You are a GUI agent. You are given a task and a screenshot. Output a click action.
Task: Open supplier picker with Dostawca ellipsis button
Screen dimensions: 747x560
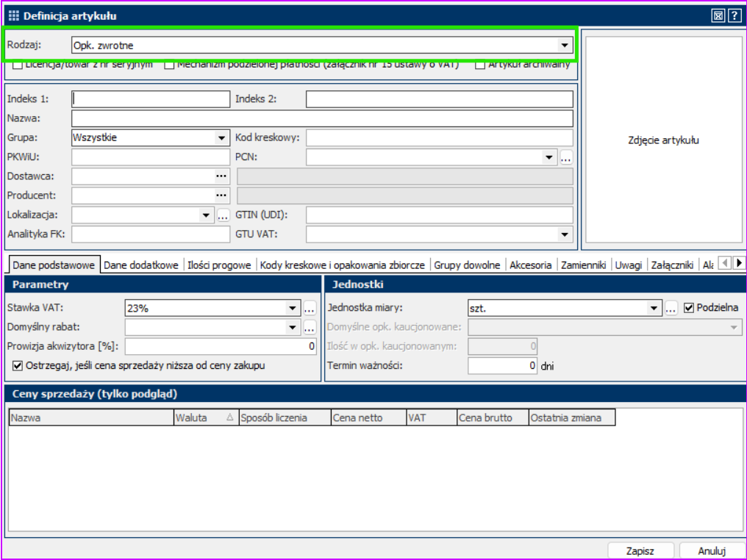(x=221, y=176)
